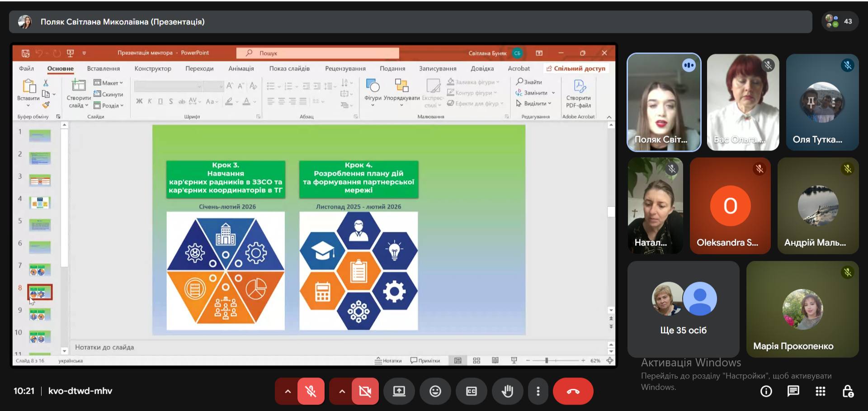This screenshot has width=868, height=411.
Task: Open the participants list showing 43
Action: pyautogui.click(x=840, y=21)
